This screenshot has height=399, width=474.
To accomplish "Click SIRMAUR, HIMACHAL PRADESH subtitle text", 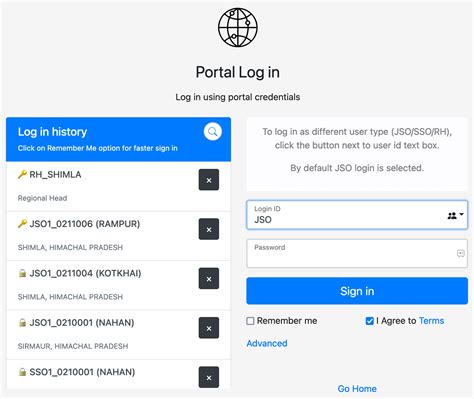I will coord(73,346).
